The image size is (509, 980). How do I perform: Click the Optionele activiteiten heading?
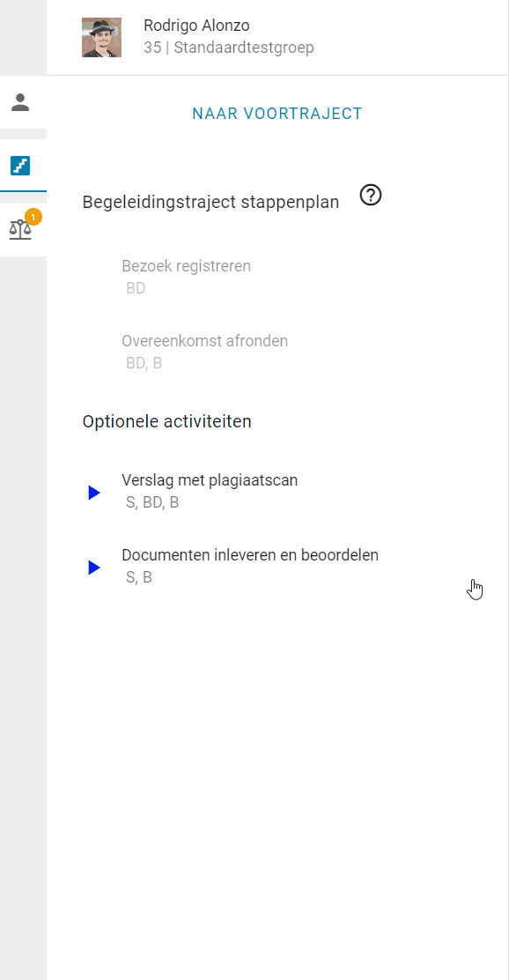(x=166, y=421)
